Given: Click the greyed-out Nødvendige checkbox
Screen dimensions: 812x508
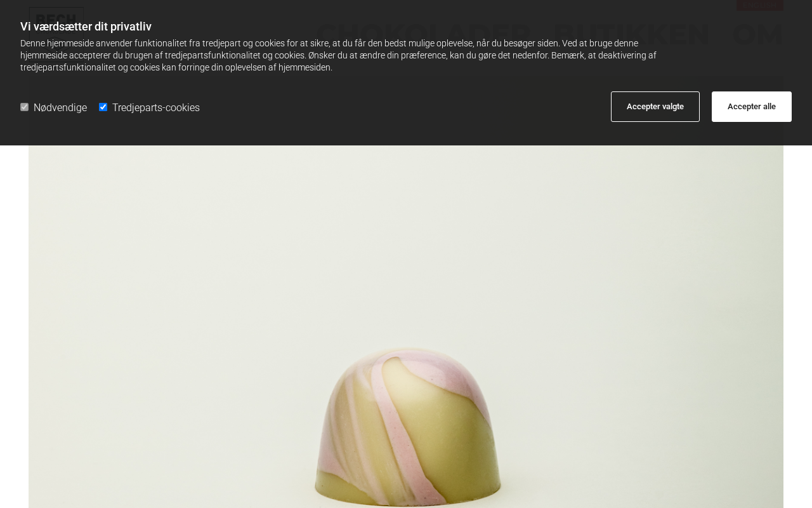Looking at the screenshot, I should point(24,107).
